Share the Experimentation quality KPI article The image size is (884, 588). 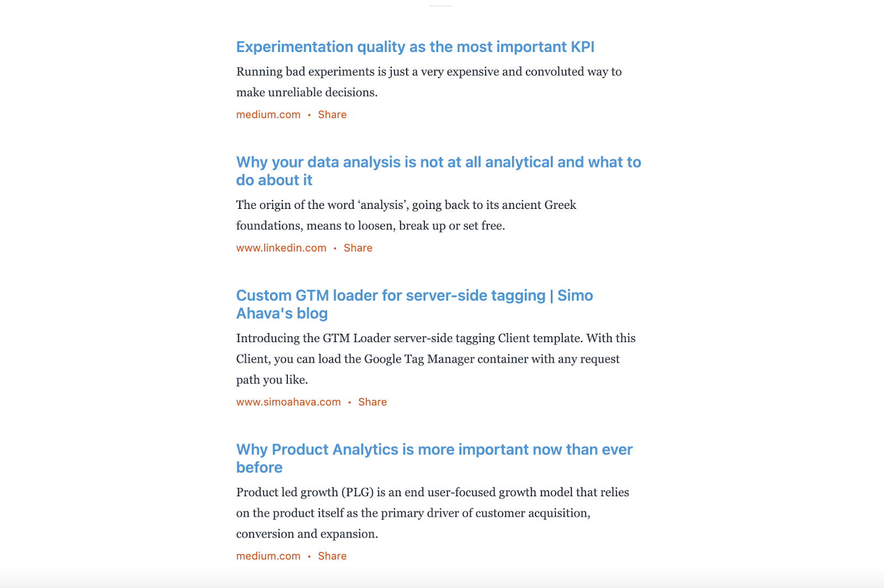[332, 114]
